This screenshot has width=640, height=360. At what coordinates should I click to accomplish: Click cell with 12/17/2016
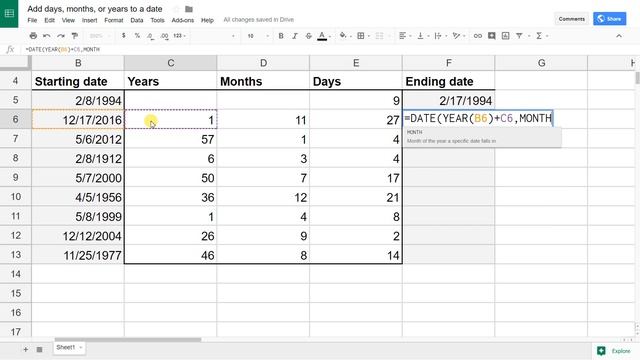coord(78,120)
